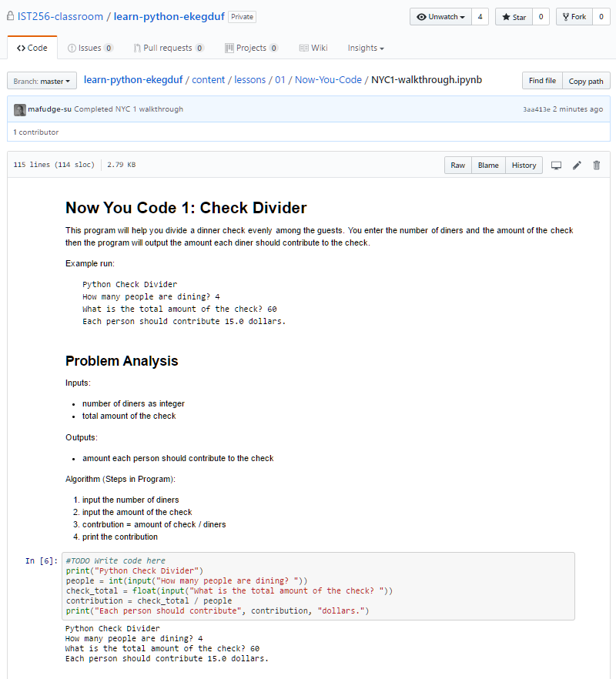Go to the Projects tab
This screenshot has height=679, width=616.
[251, 48]
